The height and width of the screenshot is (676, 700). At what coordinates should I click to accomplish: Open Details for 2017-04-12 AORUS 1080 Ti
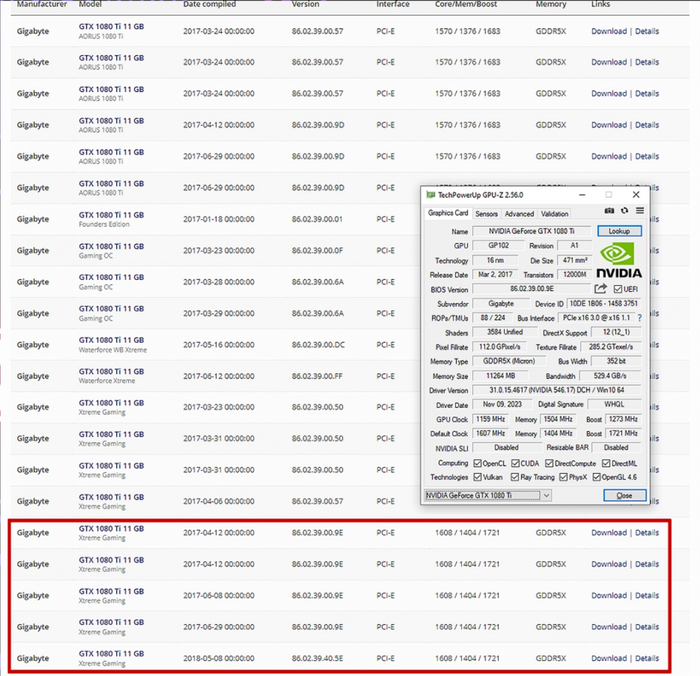647,125
